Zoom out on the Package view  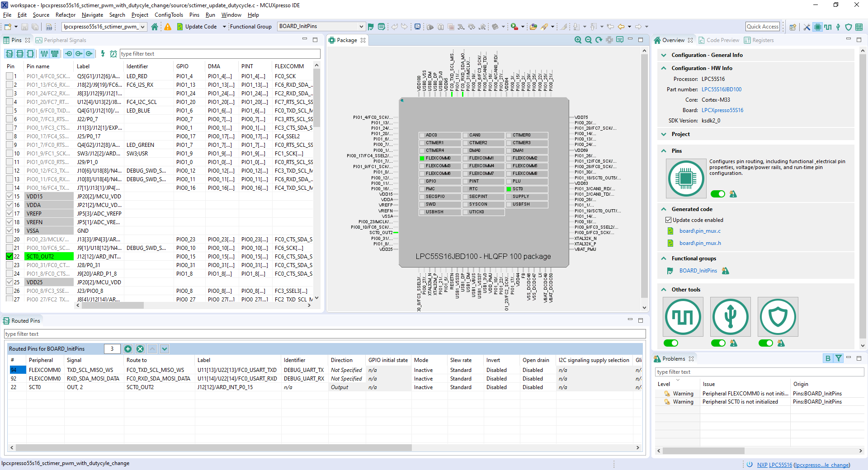[x=588, y=40]
